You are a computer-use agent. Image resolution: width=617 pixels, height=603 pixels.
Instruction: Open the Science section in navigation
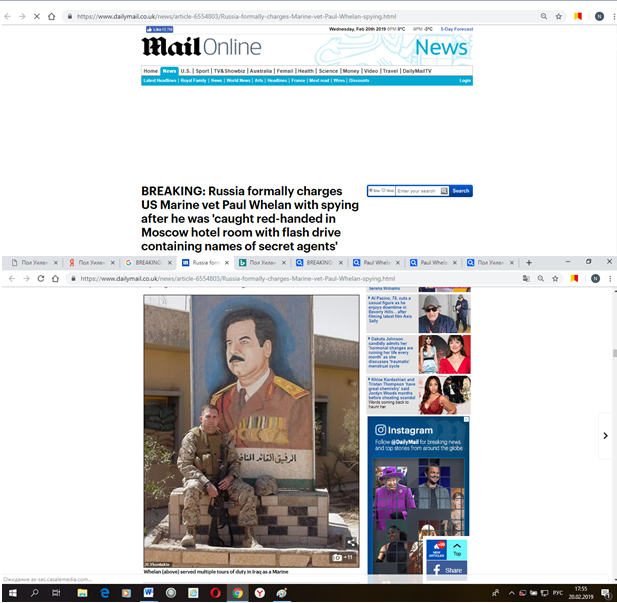click(x=328, y=71)
